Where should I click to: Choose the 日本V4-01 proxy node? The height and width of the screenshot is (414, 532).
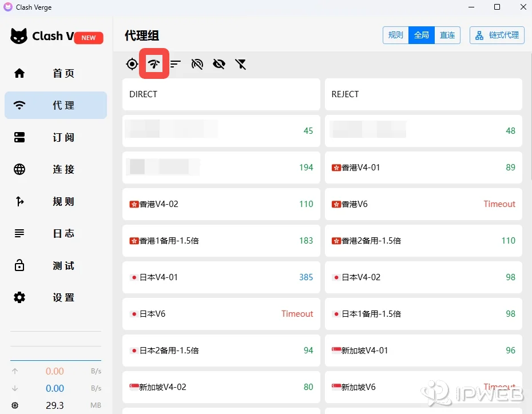point(221,277)
